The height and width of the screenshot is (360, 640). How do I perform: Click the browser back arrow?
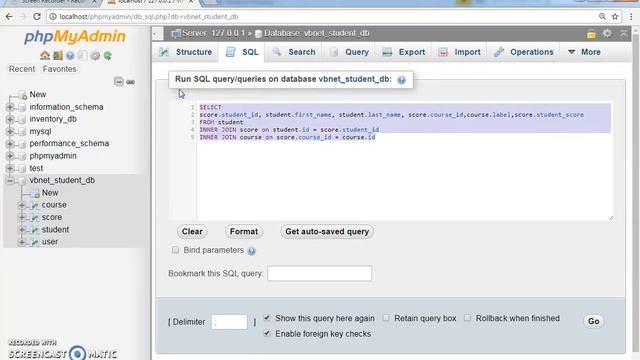click(9, 17)
